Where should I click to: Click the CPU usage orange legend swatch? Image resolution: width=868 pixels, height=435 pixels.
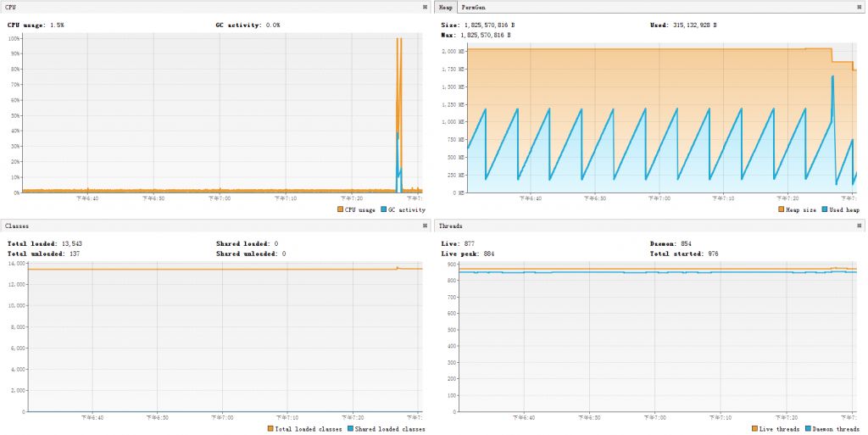click(341, 209)
